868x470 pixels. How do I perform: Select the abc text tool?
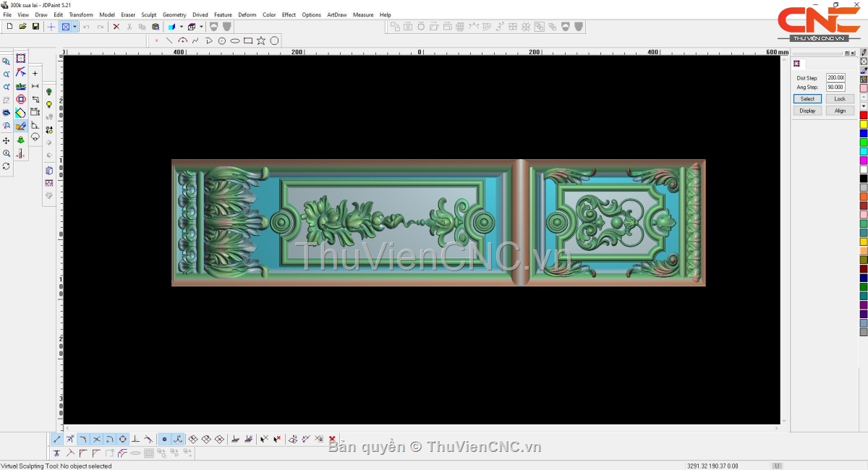click(x=21, y=86)
